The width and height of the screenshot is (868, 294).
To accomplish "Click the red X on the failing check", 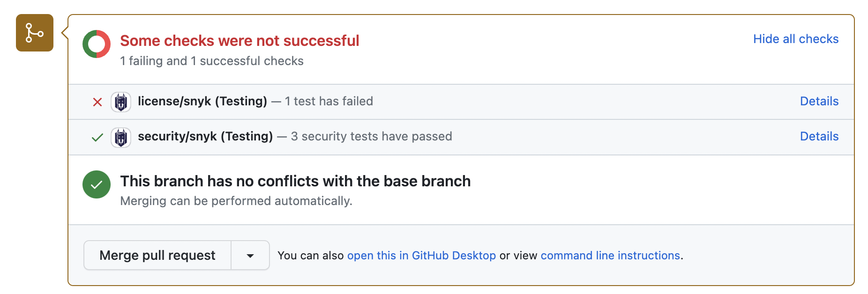I will 97,102.
